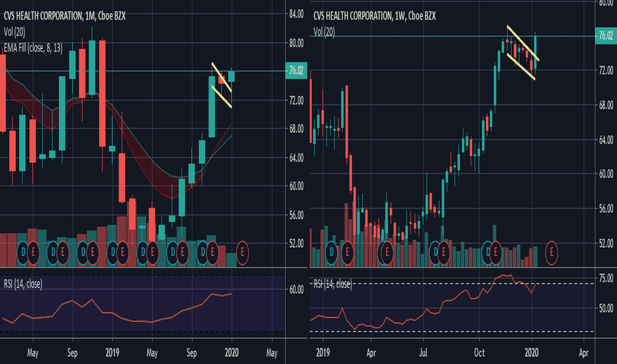Open the dividend D marker near Jul on weekly chart
617x364 pixels.
point(435,252)
